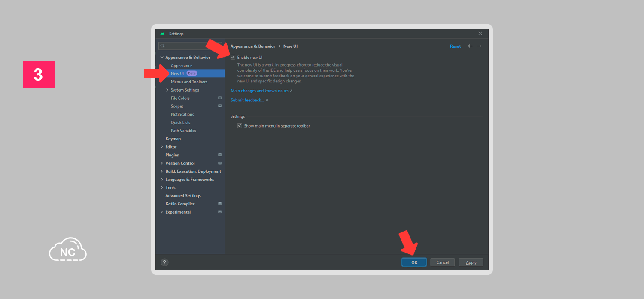Screen dimensions: 644x299
Task: Open File Colors settings
Action: click(180, 98)
